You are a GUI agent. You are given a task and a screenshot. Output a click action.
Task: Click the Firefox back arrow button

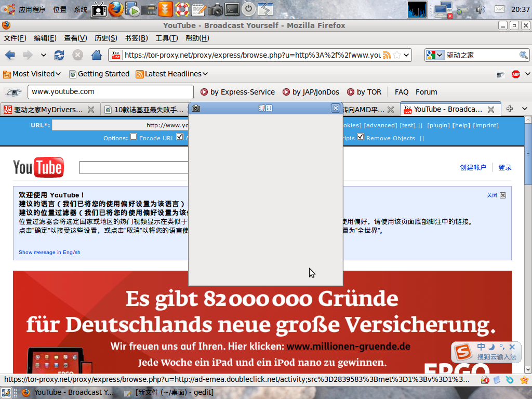10,55
